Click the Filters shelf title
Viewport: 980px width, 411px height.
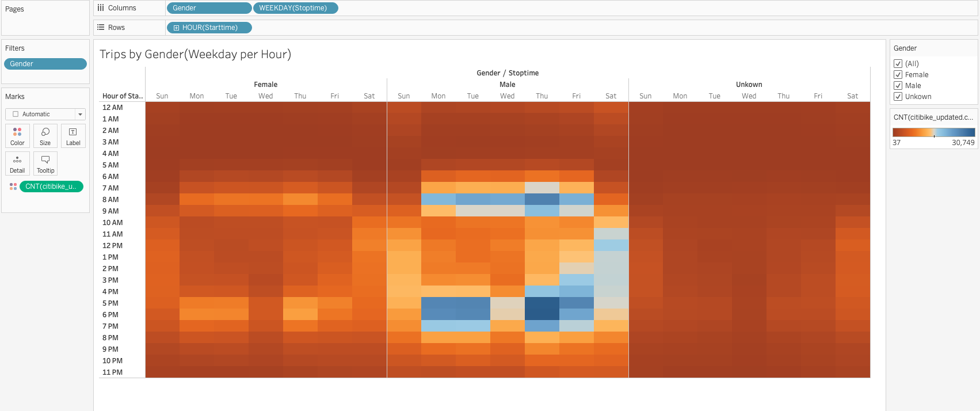(15, 48)
